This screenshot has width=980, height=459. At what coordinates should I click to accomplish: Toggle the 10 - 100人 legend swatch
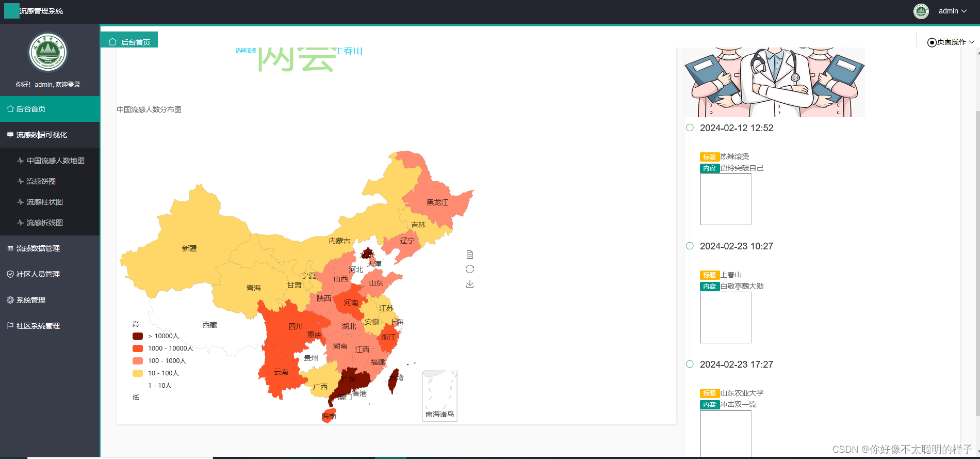click(138, 373)
